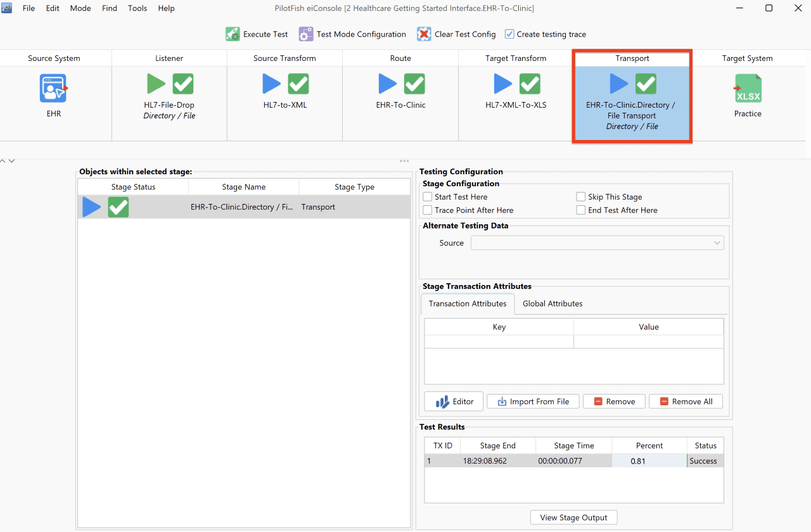
Task: Click the HL7-File-Drop listener label
Action: pyautogui.click(x=169, y=105)
